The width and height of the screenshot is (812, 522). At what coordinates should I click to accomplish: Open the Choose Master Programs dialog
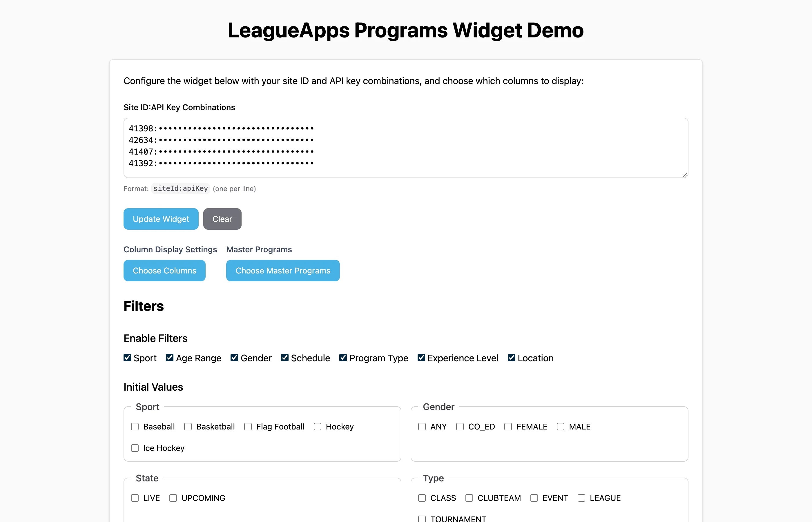[x=283, y=271]
